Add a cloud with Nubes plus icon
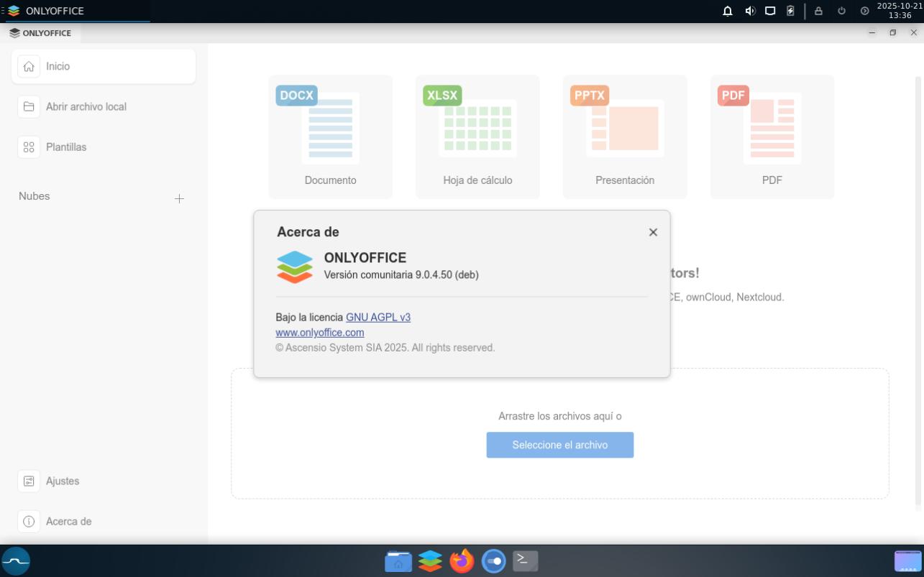Viewport: 924px width, 577px height. click(179, 198)
